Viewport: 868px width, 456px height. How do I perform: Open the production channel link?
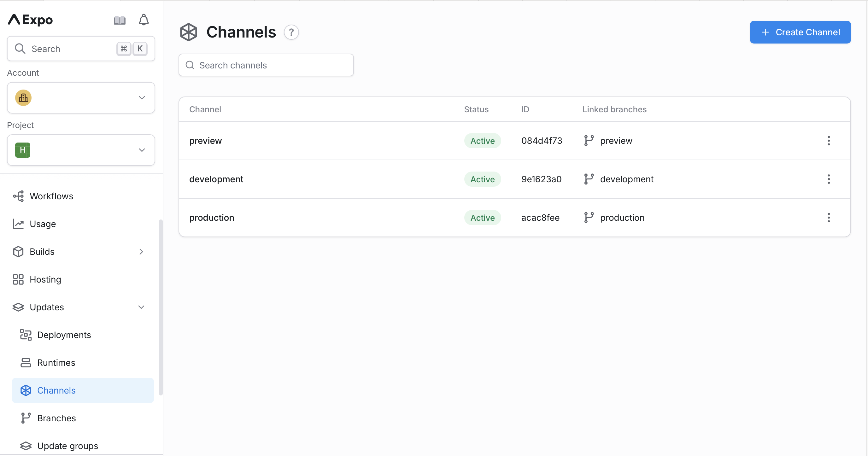pos(212,218)
